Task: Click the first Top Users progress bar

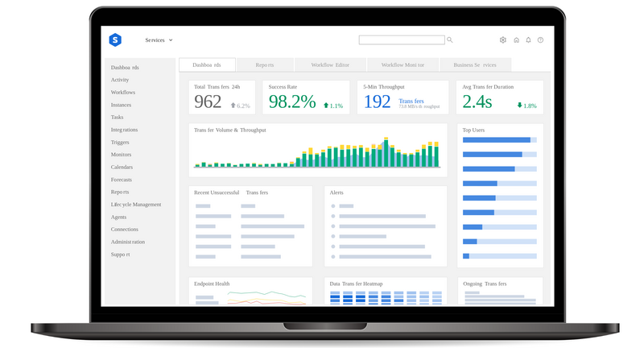Action: point(499,140)
